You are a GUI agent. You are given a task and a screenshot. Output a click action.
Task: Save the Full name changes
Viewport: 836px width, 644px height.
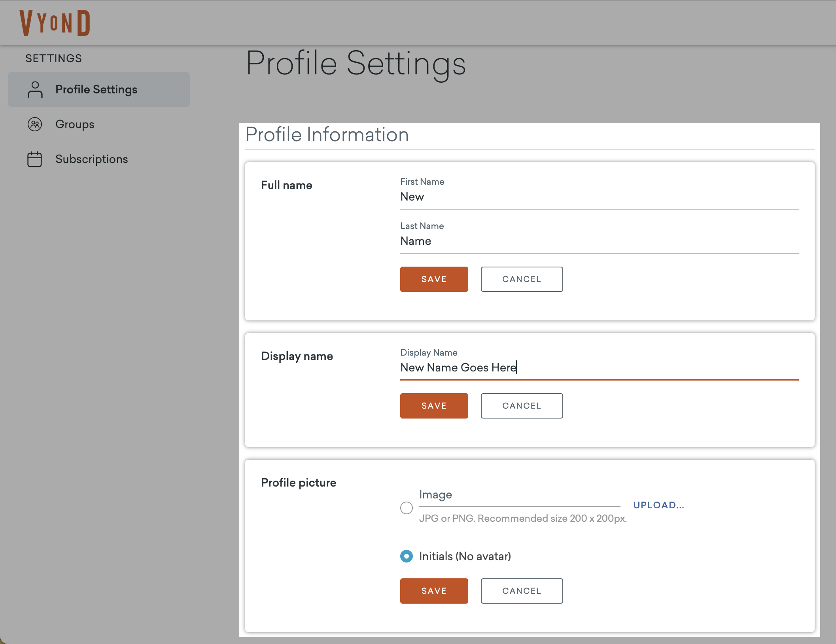(x=434, y=279)
